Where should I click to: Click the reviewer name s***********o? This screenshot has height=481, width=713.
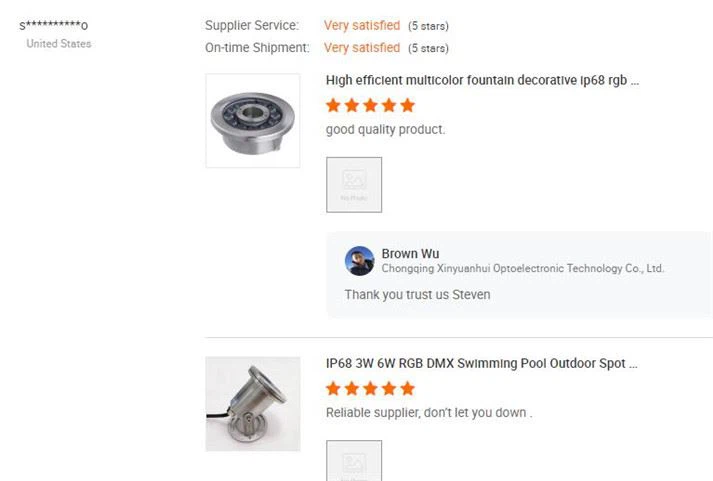54,25
